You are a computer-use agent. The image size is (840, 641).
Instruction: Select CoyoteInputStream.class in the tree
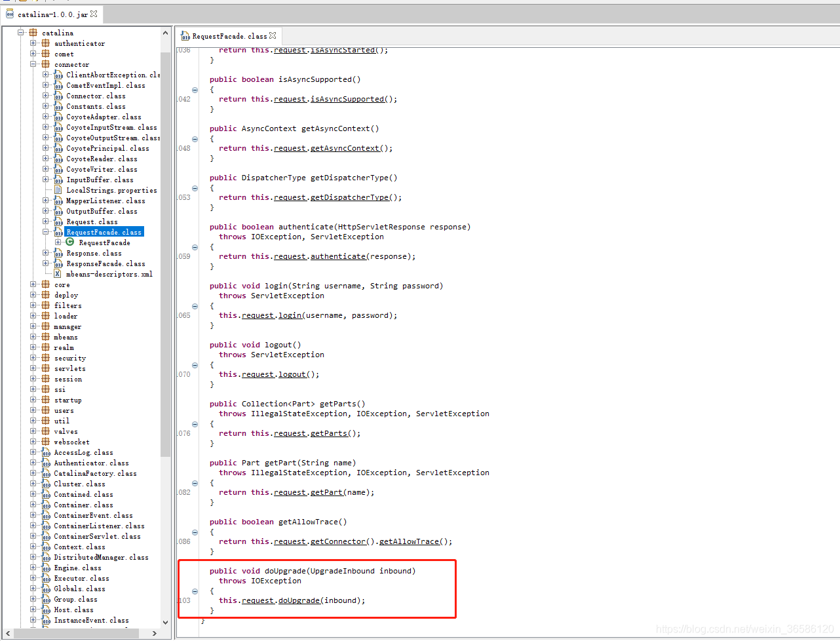pos(111,127)
